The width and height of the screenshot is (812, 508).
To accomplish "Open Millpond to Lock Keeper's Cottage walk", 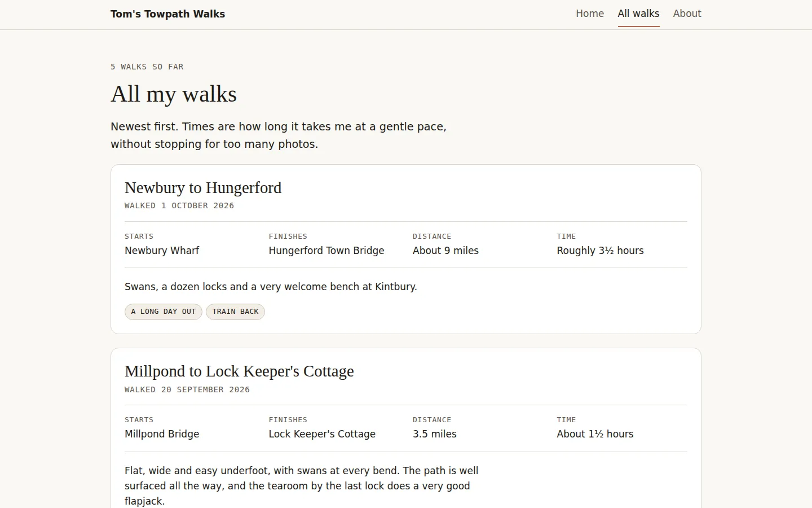I will click(239, 371).
